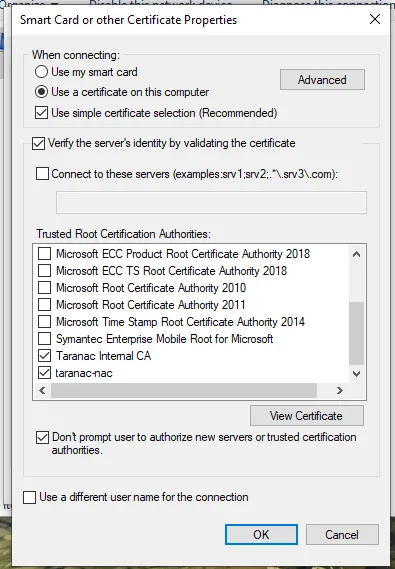
Task: Confirm the dialog with OK
Action: 261,535
